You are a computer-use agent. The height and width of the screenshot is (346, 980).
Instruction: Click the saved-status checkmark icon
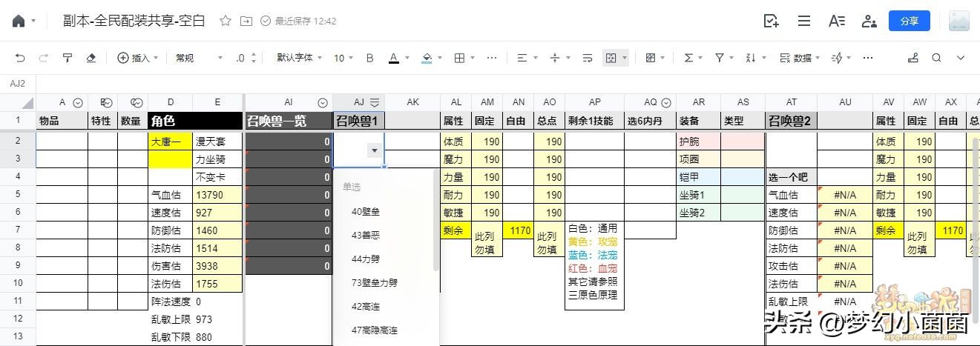coord(266,21)
